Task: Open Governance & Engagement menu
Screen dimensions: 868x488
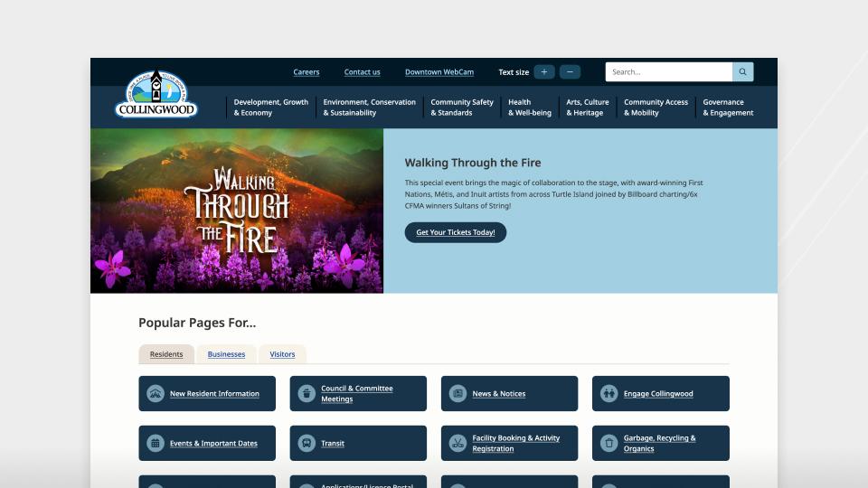Action: (x=728, y=108)
